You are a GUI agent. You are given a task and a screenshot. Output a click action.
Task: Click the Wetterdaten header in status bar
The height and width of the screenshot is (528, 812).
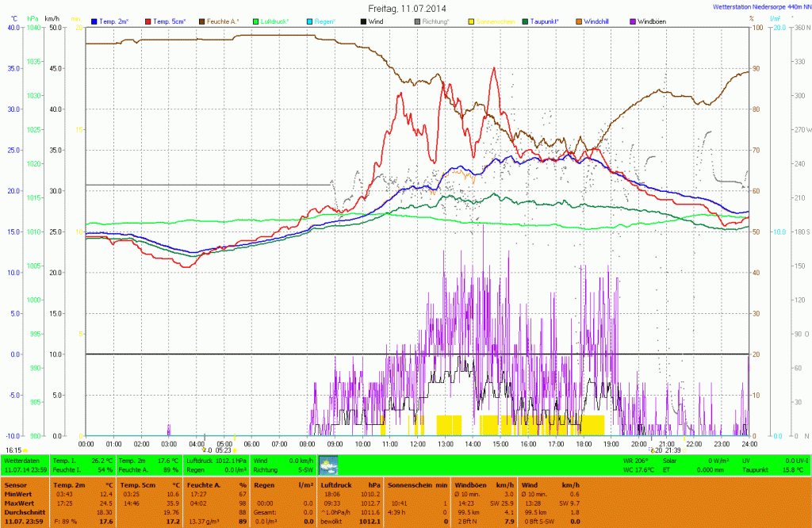21,460
